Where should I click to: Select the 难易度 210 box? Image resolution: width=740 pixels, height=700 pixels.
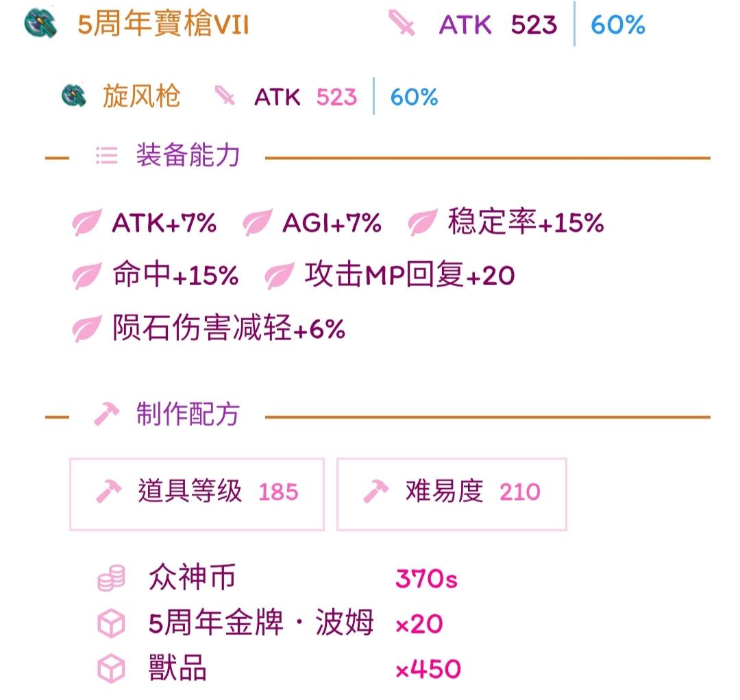[452, 494]
